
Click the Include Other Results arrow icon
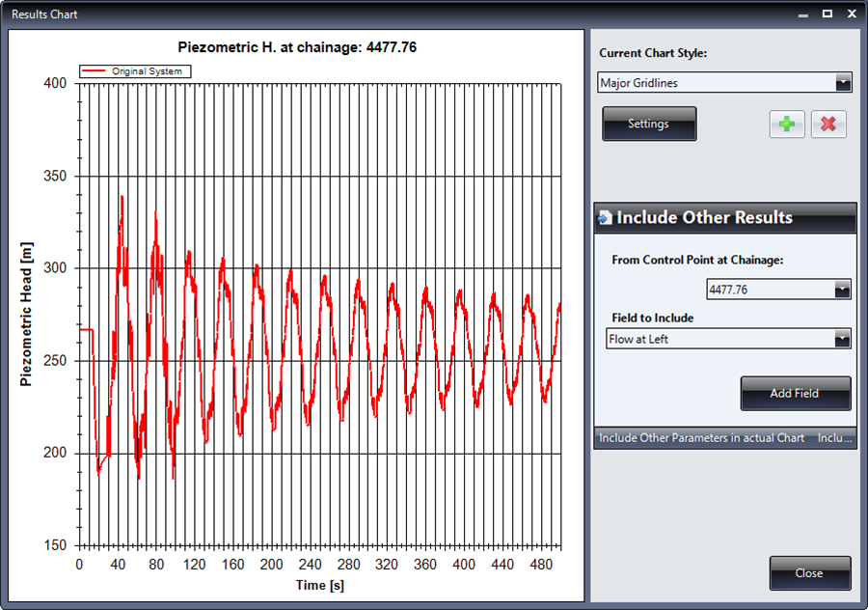click(605, 218)
